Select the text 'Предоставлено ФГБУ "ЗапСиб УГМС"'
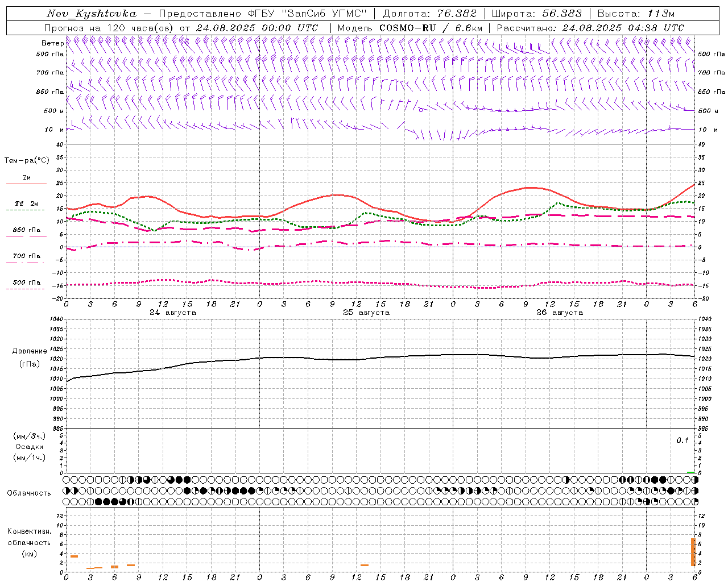The width and height of the screenshot is (728, 582). (x=263, y=14)
